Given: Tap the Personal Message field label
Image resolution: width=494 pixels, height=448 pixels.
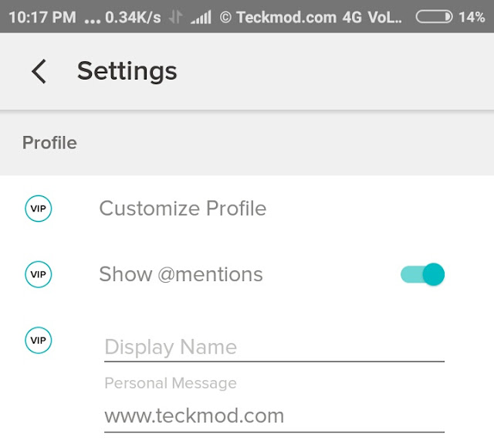Looking at the screenshot, I should [170, 383].
